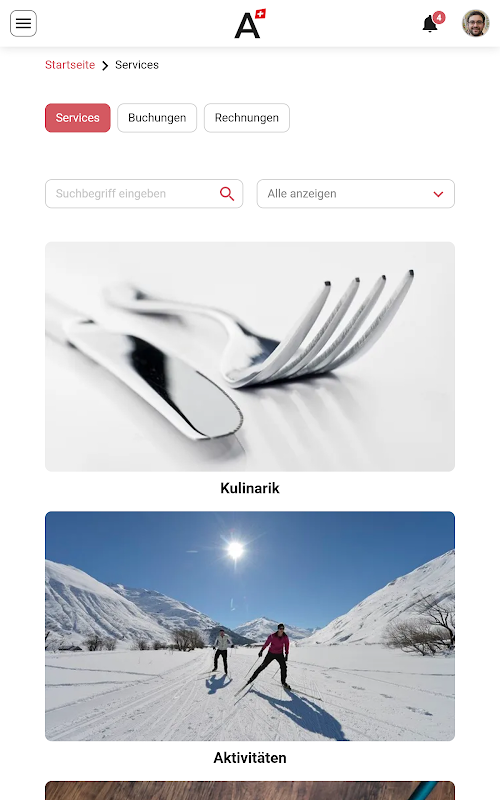
Task: Open notifications via the bell icon
Action: [x=430, y=24]
